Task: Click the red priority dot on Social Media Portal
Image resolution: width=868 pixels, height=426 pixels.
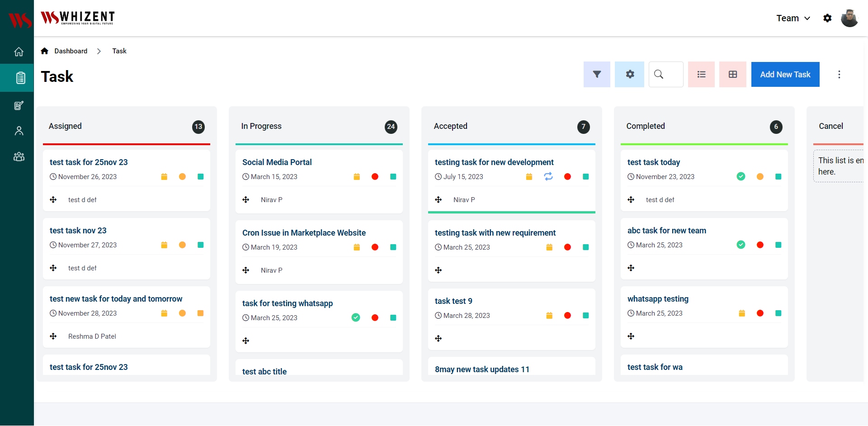Action: point(375,176)
